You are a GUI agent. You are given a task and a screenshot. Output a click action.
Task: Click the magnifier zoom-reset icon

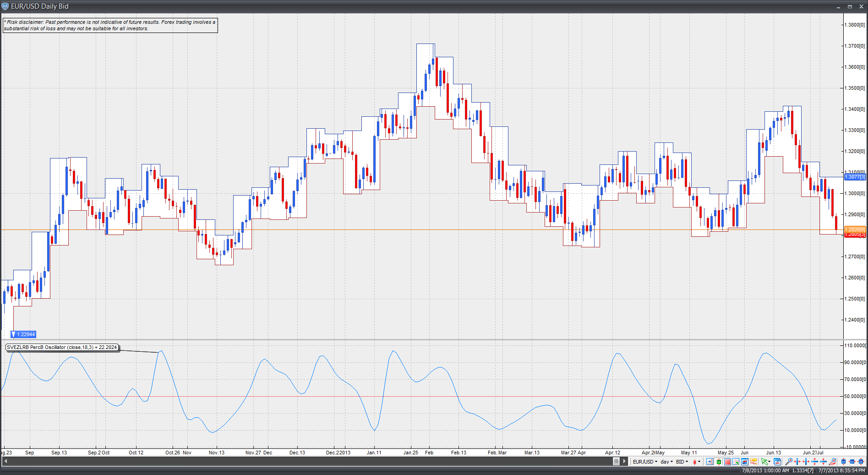833,462
